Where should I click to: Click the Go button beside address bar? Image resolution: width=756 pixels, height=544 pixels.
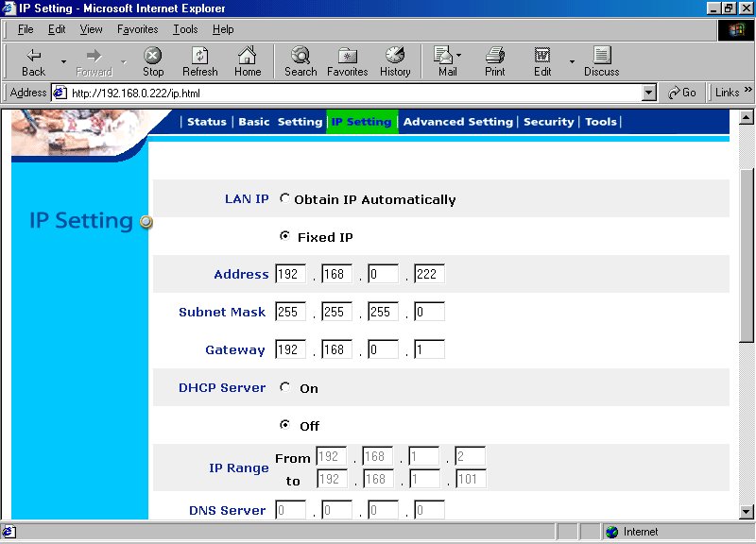click(x=682, y=93)
